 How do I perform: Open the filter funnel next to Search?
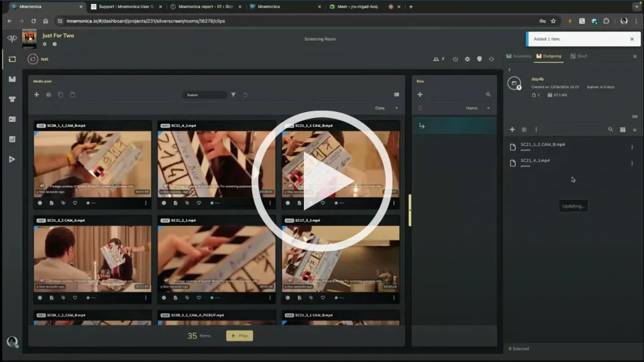click(233, 95)
